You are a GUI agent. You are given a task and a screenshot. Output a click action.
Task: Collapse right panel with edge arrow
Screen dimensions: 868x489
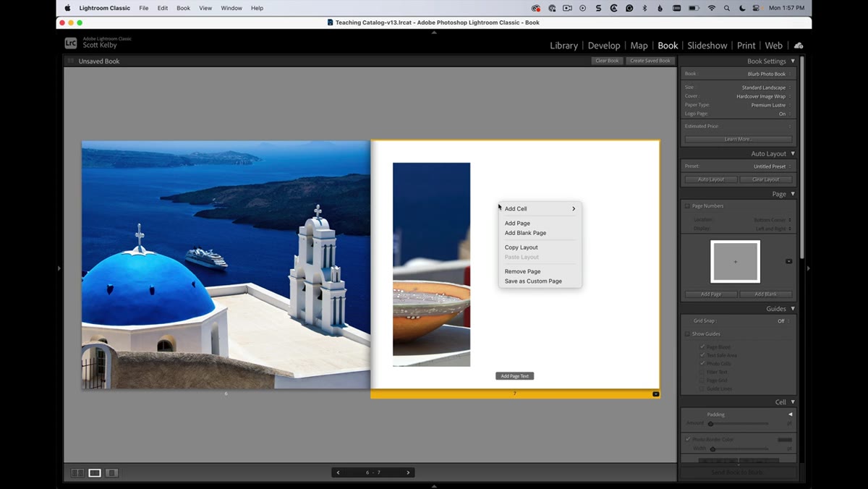coord(808,268)
